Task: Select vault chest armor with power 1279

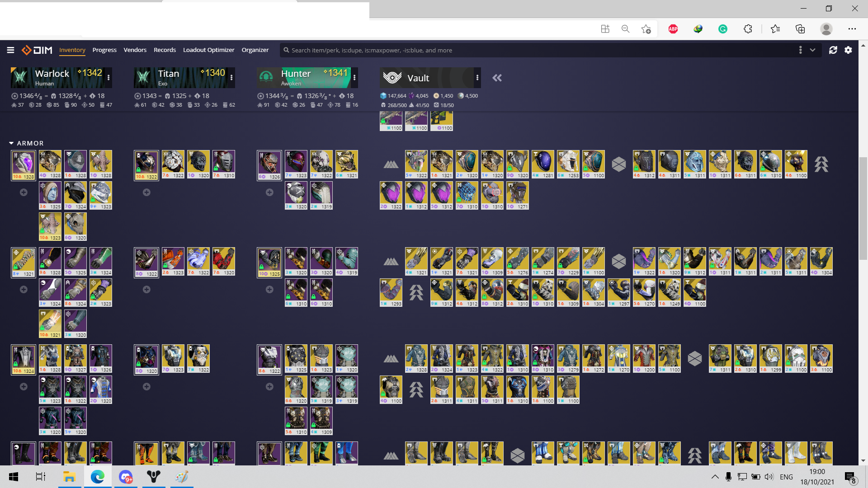Action: click(568, 359)
